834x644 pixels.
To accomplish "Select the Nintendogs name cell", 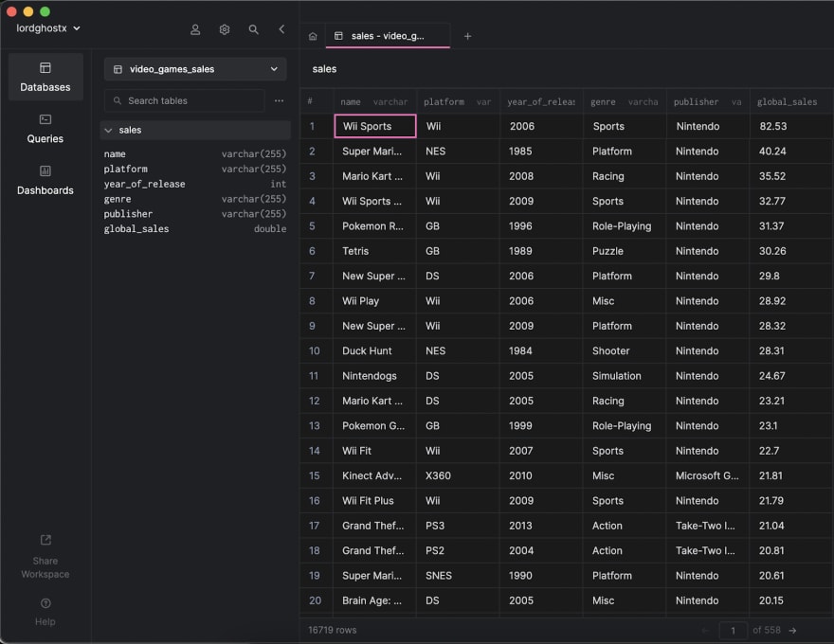I will pos(375,376).
